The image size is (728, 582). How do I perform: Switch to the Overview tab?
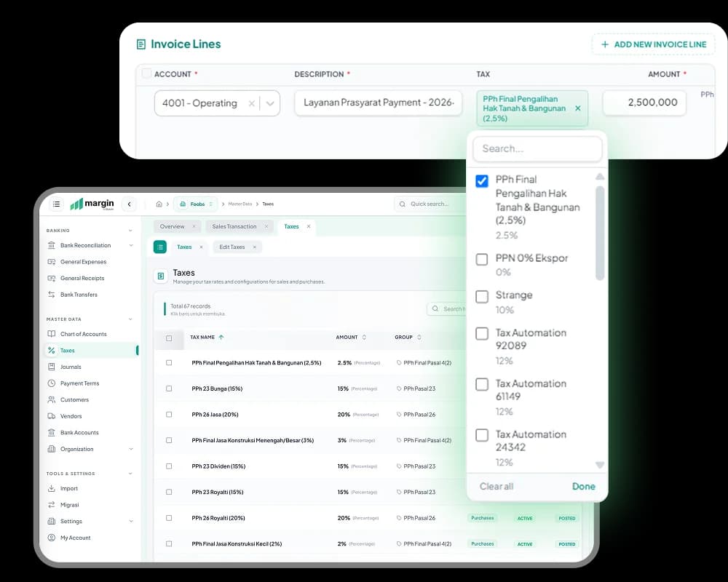point(173,226)
